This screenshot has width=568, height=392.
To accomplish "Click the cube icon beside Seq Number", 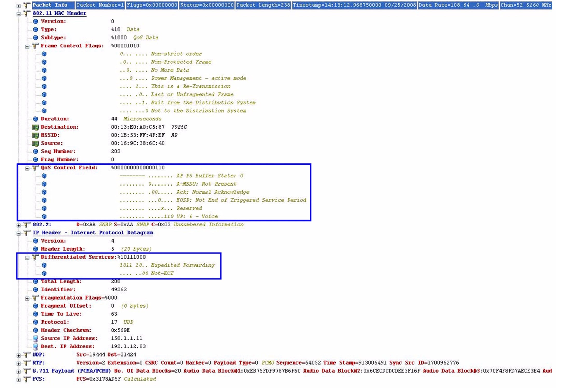I will (x=36, y=152).
